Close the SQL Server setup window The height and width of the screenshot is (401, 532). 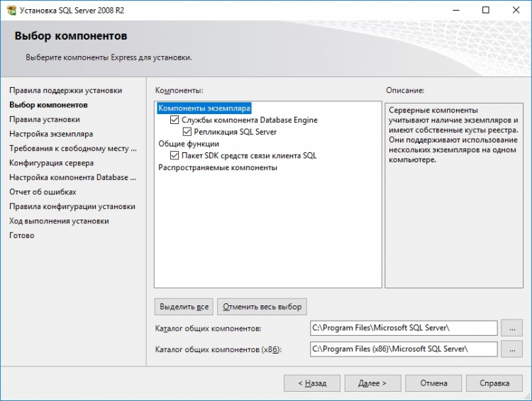(516, 10)
